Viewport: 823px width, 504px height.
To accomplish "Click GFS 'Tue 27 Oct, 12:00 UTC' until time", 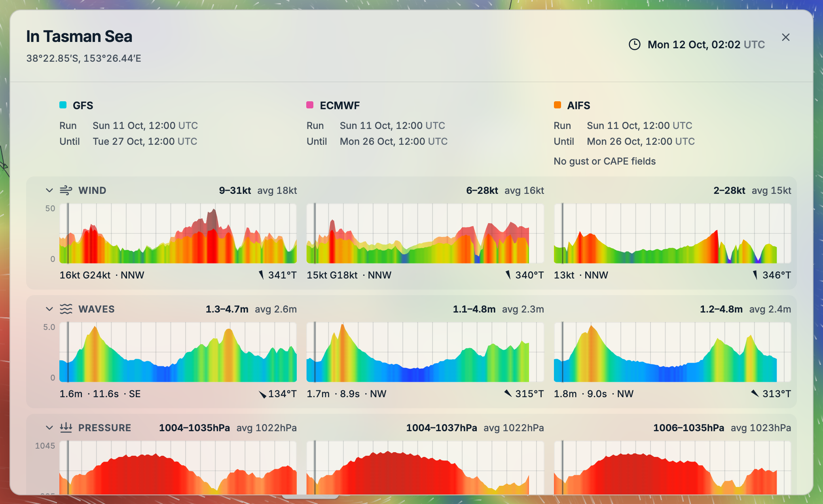I will tap(145, 141).
